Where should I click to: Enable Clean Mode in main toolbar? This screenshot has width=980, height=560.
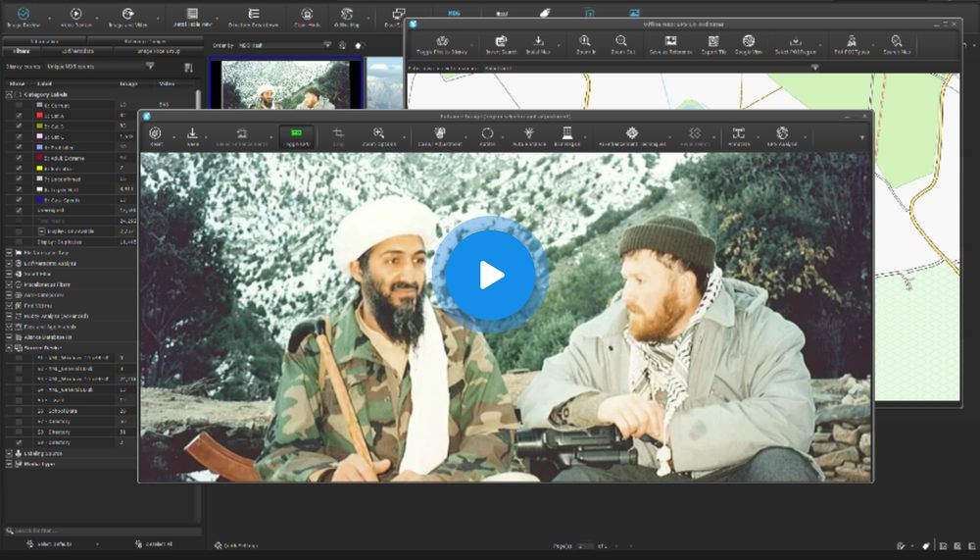307,17
